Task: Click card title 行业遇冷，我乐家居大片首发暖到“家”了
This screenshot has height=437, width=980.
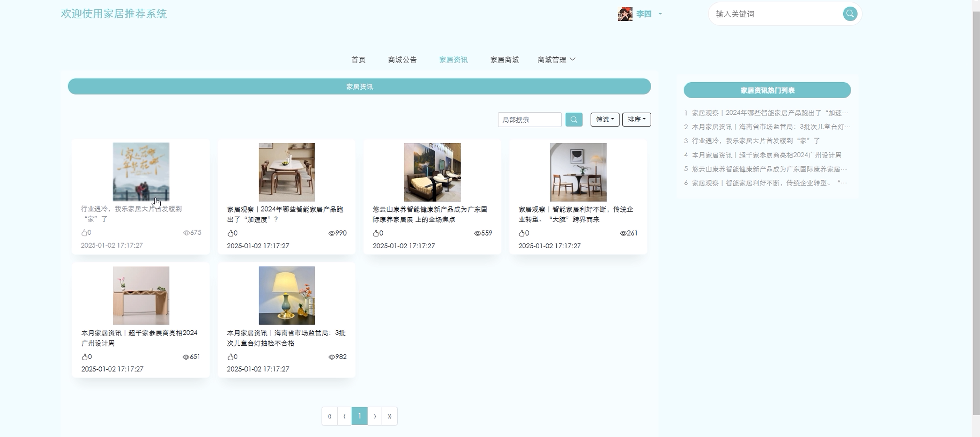Action: [131, 214]
